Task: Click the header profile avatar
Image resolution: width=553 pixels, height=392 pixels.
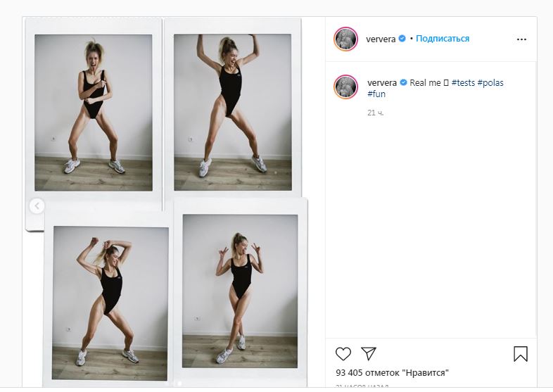Action: coord(346,39)
